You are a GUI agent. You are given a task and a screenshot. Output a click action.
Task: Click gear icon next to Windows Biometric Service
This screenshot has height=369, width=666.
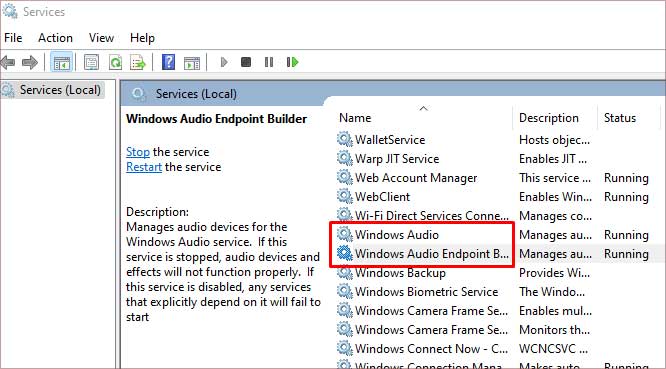point(344,291)
